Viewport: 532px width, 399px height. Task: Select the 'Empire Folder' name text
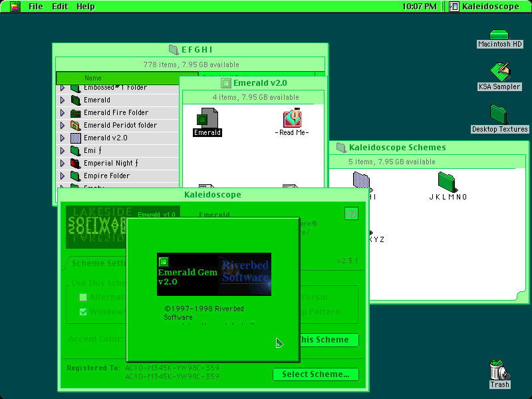pos(107,176)
